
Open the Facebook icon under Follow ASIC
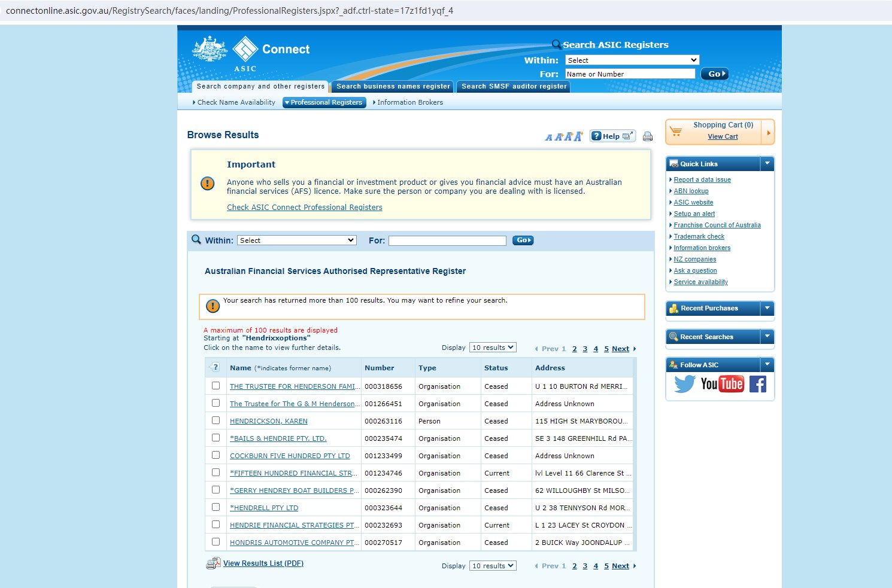click(x=758, y=384)
